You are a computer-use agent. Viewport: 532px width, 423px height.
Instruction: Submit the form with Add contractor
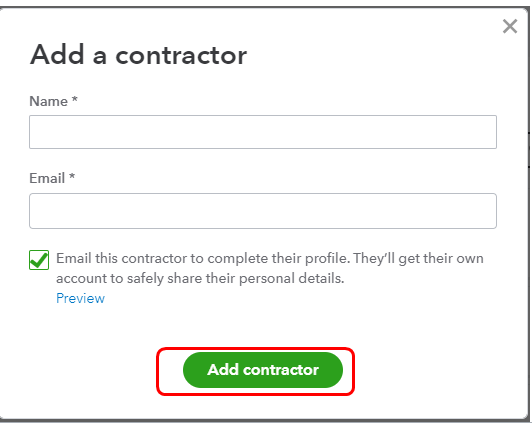(x=263, y=370)
